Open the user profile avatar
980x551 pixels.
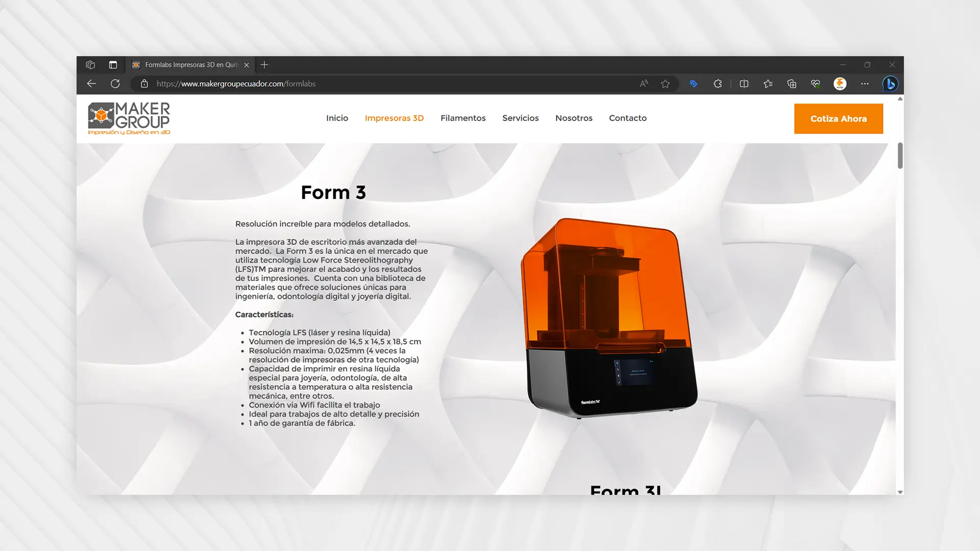point(840,84)
